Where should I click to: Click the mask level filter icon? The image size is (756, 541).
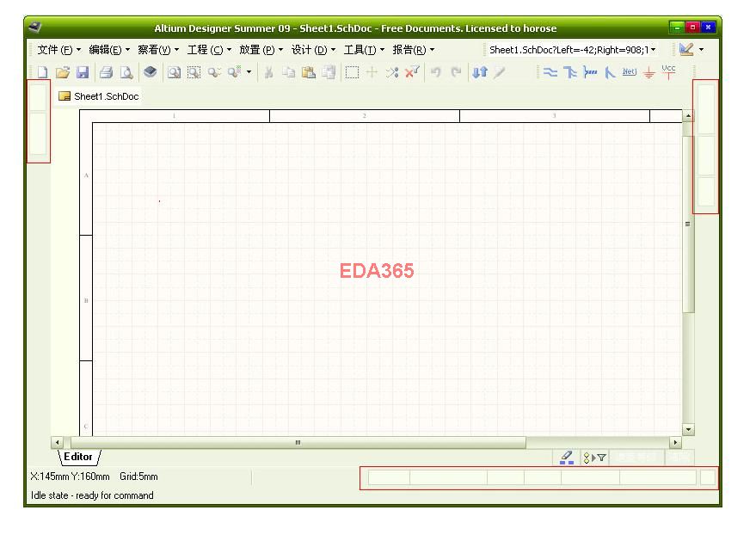click(595, 458)
